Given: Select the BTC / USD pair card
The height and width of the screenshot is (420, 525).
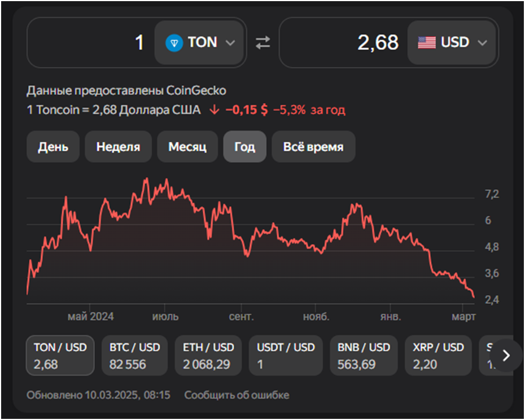Looking at the screenshot, I should click(x=134, y=355).
